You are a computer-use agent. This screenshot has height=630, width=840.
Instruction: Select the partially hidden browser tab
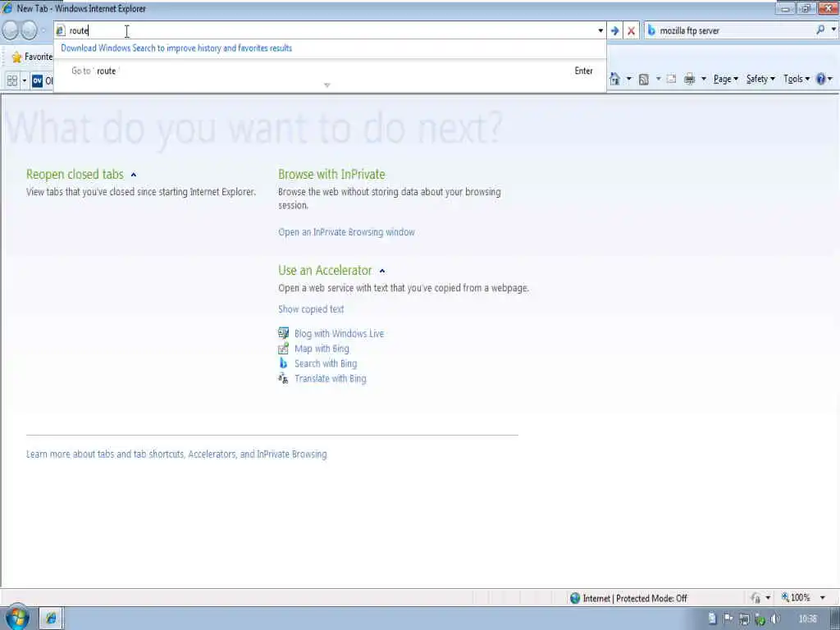coord(42,81)
